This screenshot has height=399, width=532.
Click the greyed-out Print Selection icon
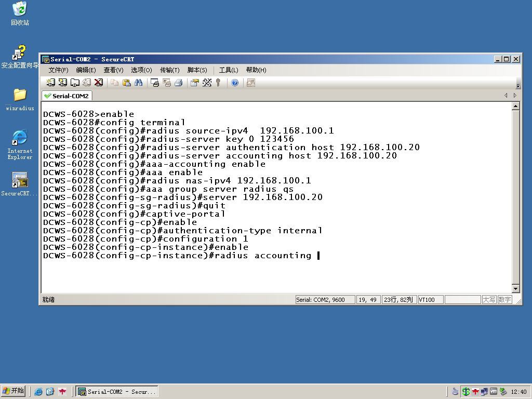[x=167, y=83]
